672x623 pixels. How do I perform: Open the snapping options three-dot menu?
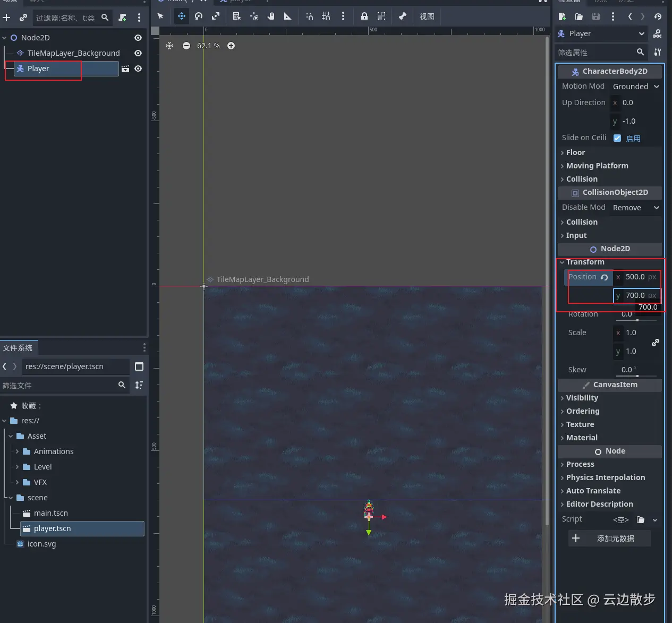click(343, 16)
